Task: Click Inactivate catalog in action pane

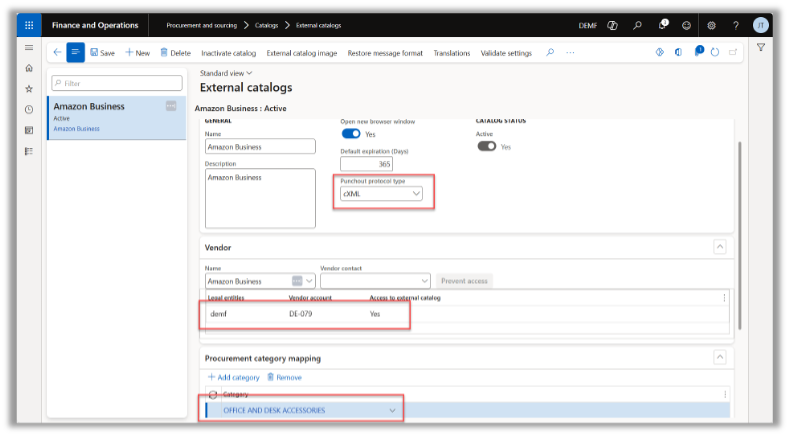Action: pos(229,53)
